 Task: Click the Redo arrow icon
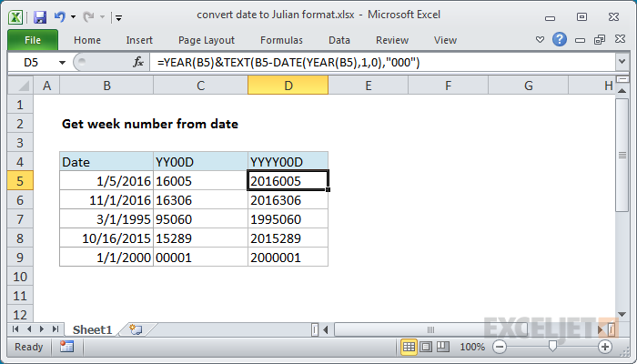(x=88, y=16)
